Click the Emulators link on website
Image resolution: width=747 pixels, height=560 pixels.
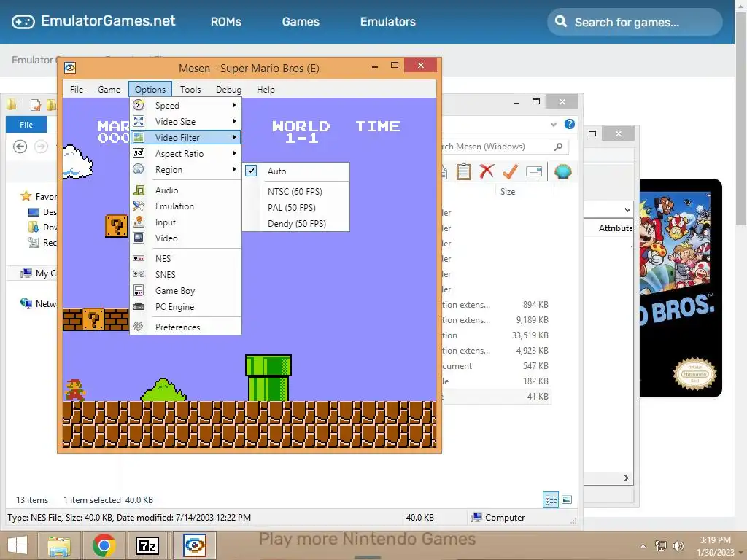coord(388,21)
